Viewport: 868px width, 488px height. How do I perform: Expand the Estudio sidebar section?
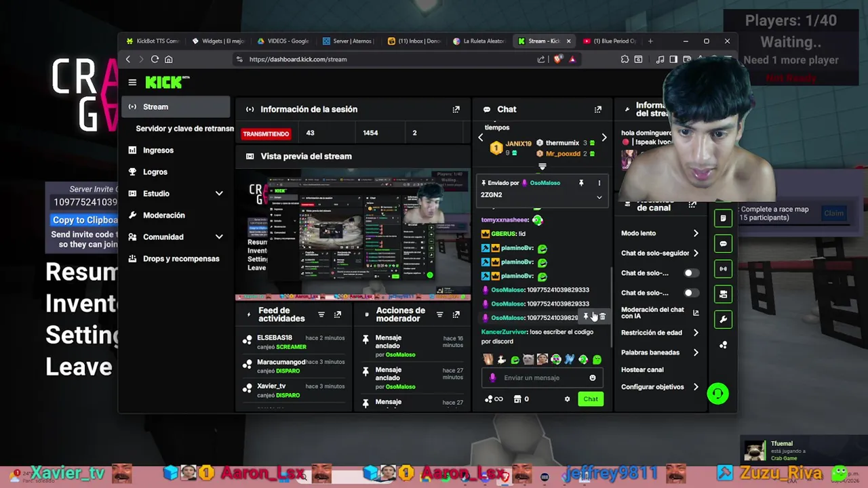[219, 194]
